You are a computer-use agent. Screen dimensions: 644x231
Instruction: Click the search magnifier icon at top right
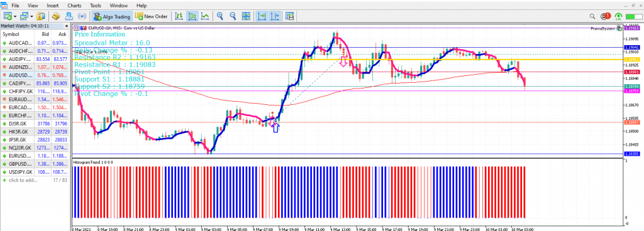point(592,16)
